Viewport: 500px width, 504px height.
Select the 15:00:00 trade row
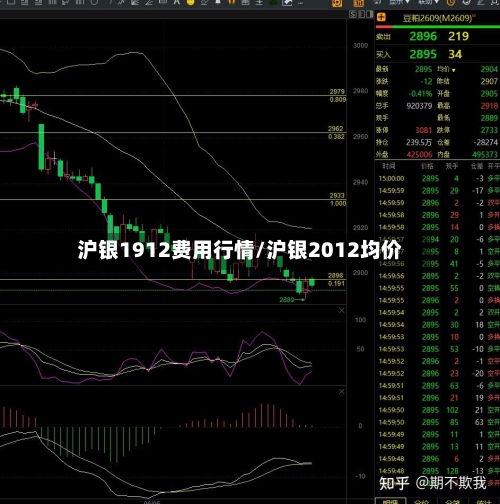click(x=438, y=179)
